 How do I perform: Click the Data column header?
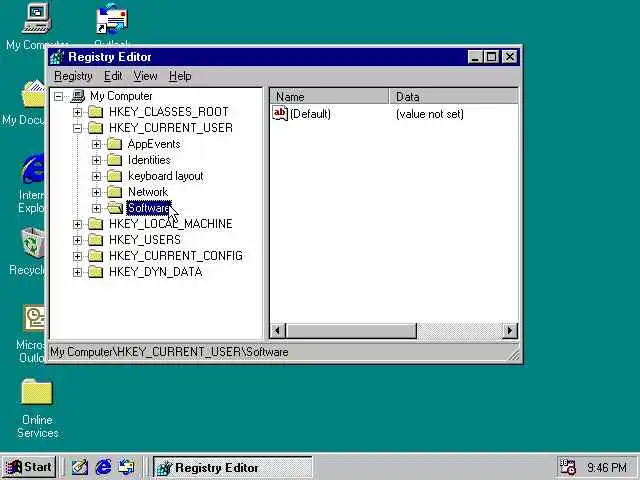click(453, 97)
